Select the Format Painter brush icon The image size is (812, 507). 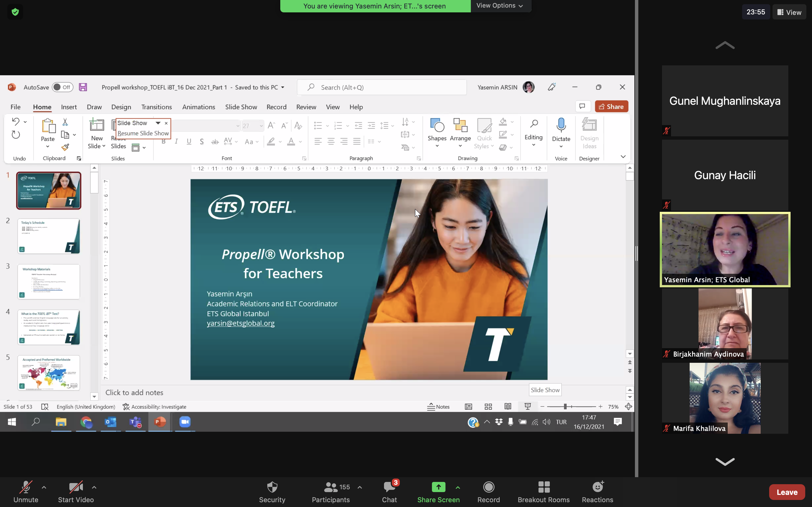click(65, 147)
